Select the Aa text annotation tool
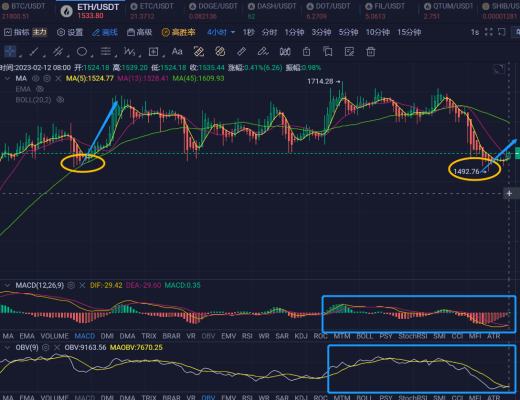This screenshot has height=400, width=520. point(177,52)
